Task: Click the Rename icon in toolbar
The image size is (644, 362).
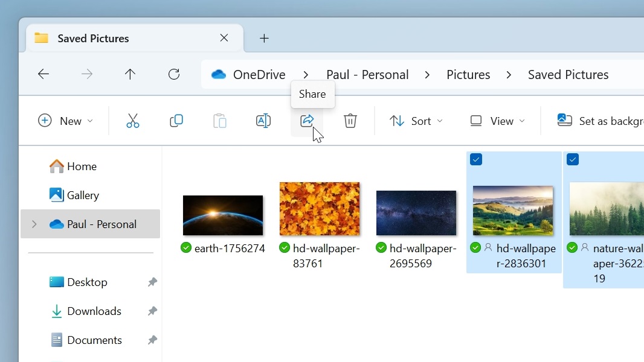Action: click(263, 121)
